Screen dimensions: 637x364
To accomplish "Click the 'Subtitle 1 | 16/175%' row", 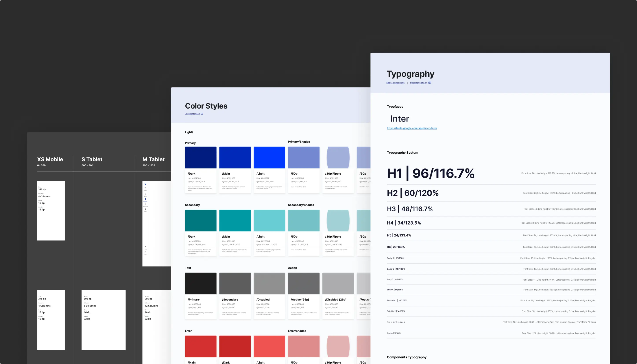I will point(491,301).
